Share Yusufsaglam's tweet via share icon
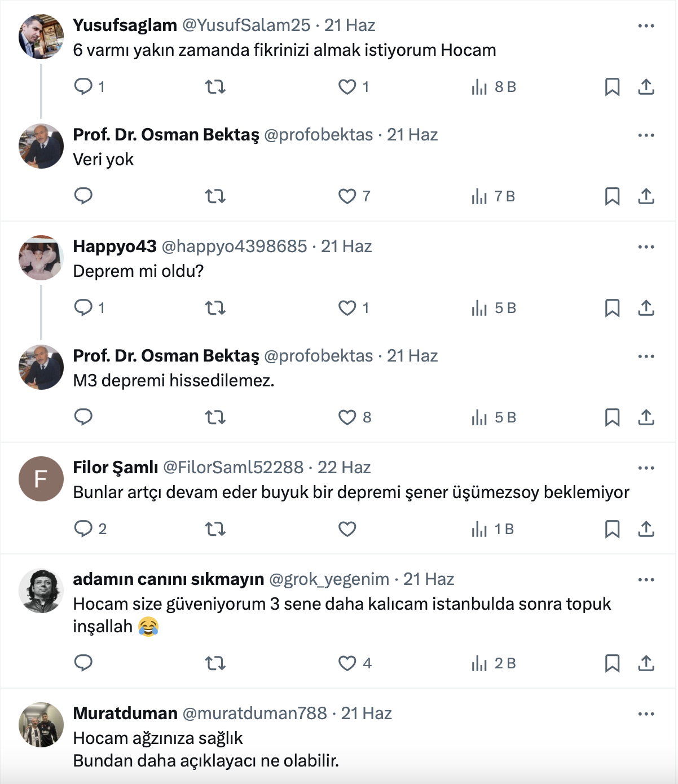 [x=646, y=87]
